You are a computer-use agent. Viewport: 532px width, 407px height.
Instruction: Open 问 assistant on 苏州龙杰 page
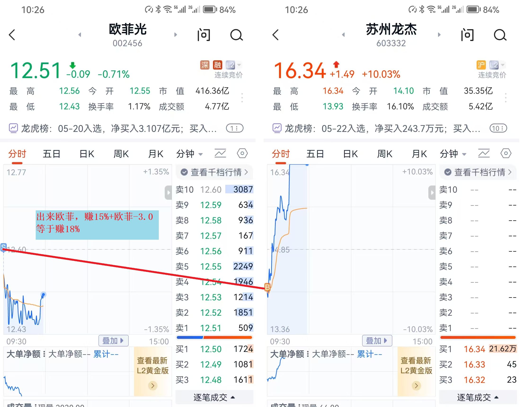click(x=467, y=35)
